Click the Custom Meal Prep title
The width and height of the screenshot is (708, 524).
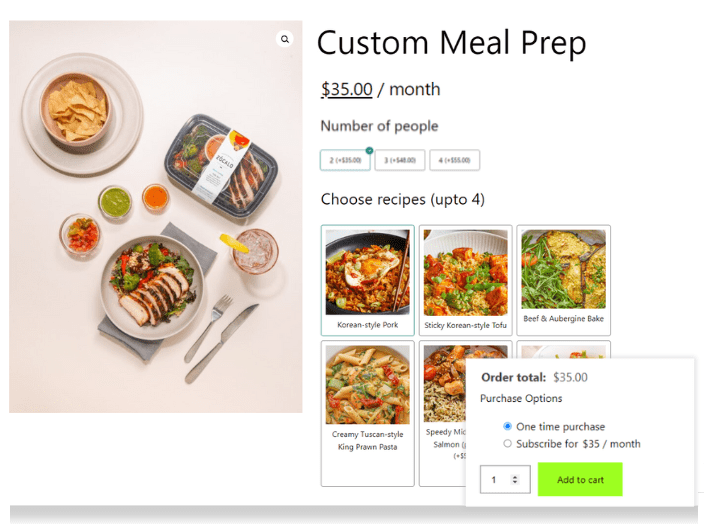pyautogui.click(x=452, y=43)
